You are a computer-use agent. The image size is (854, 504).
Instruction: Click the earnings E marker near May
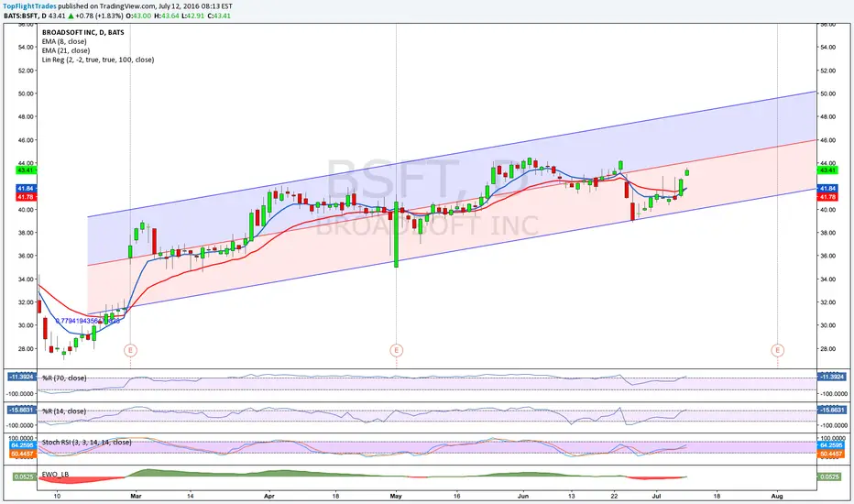point(397,350)
